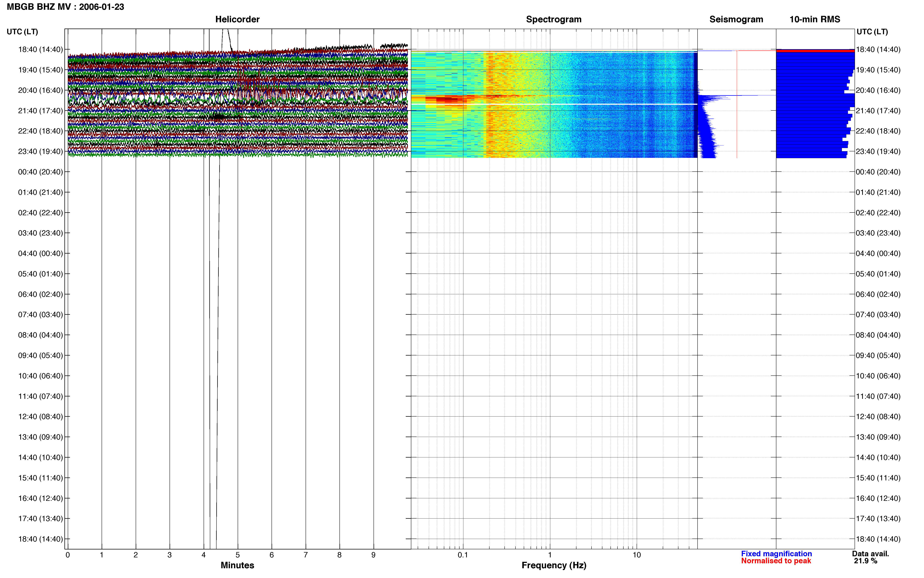Click the red vertical line in the Seismogram panel
This screenshot has height=578, width=924.
coord(737,104)
